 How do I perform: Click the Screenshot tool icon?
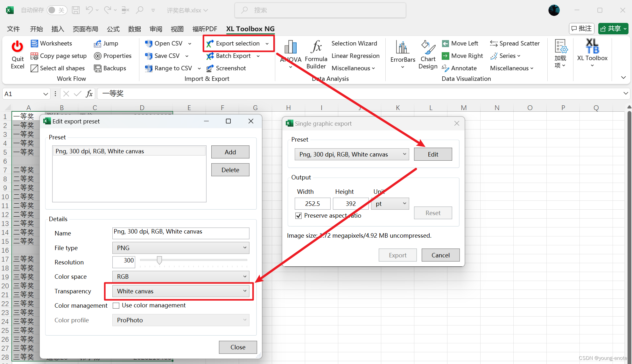point(210,68)
